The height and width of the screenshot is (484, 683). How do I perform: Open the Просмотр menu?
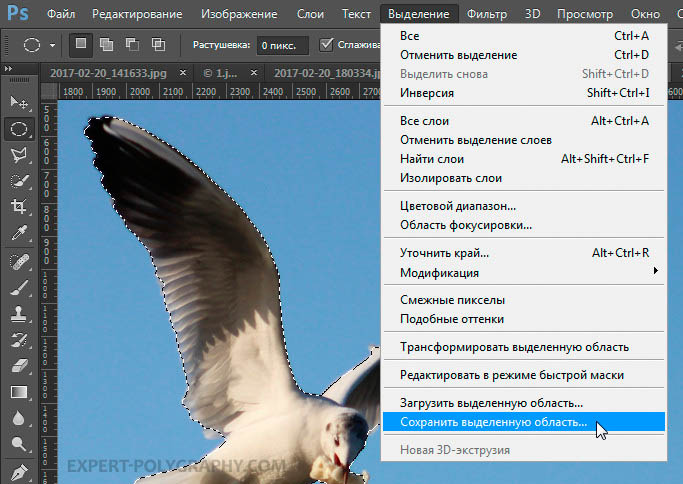pyautogui.click(x=585, y=14)
